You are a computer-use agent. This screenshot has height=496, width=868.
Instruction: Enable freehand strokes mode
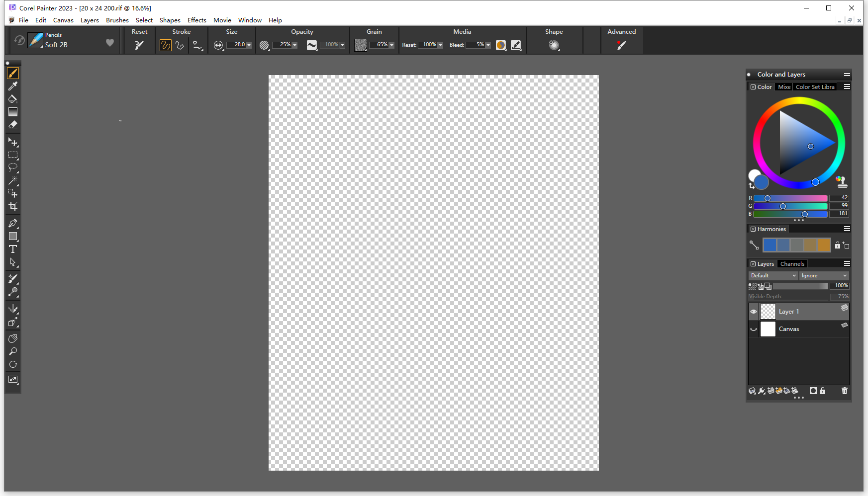click(166, 45)
